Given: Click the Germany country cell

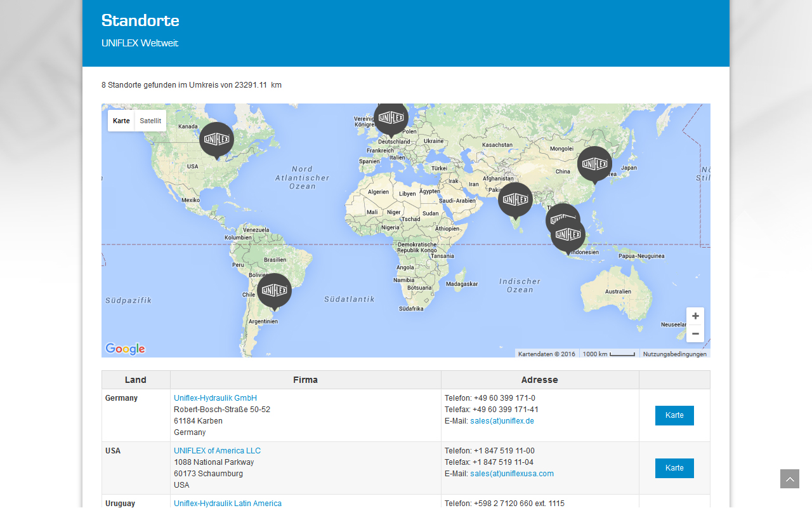Looking at the screenshot, I should tap(136, 415).
